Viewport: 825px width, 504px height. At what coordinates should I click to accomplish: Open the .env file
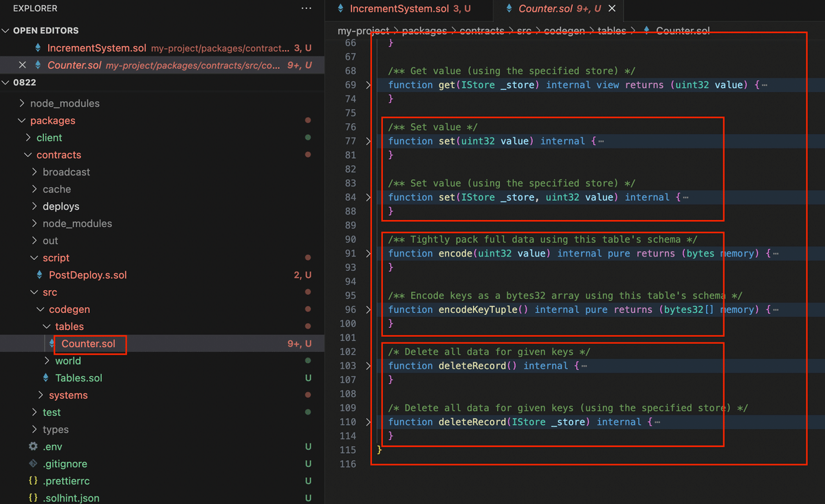52,447
